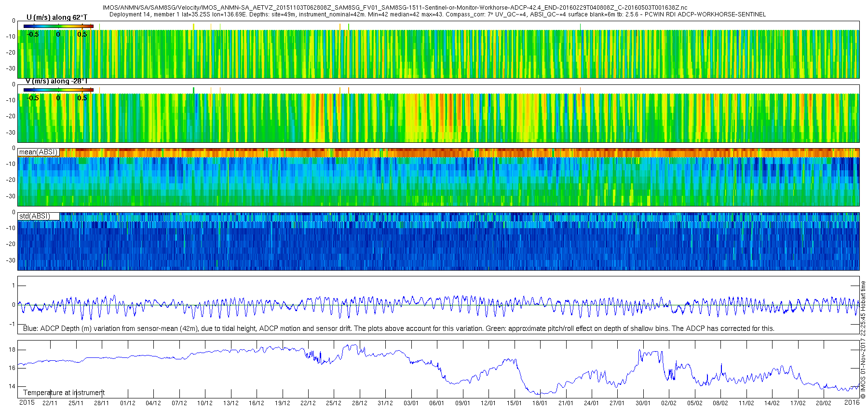
Task: Select the 'V (m/s) along -28°T' panel title
Action: click(x=56, y=81)
